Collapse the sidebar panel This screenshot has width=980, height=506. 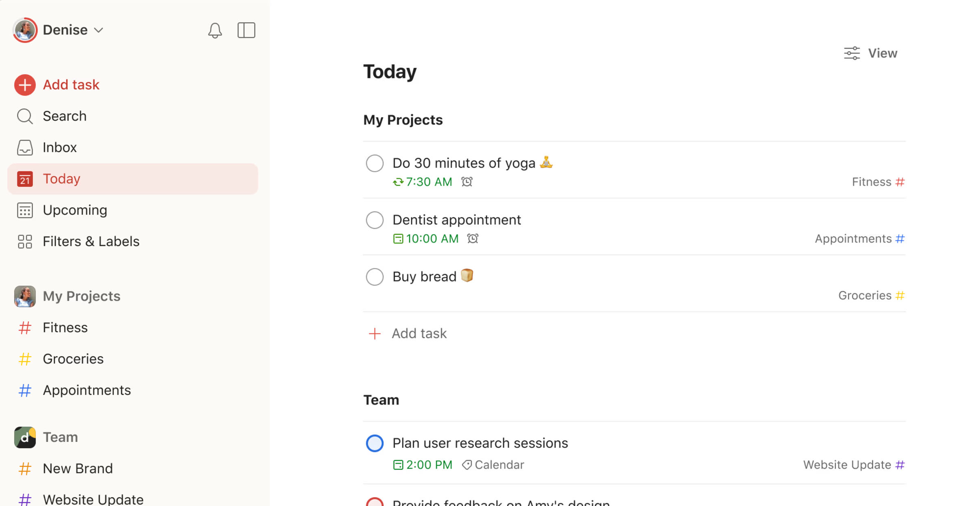[246, 30]
